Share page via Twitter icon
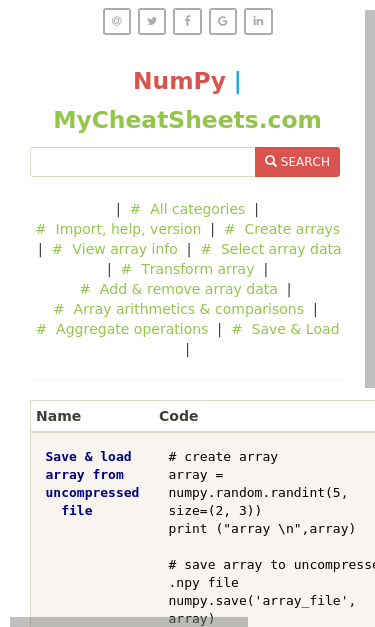375x627 pixels. tap(152, 21)
